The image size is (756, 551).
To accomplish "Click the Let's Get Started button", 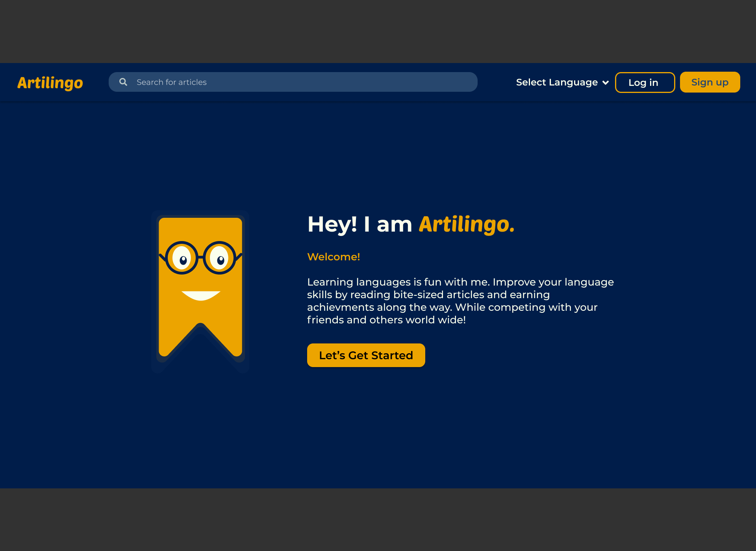I will (x=366, y=355).
